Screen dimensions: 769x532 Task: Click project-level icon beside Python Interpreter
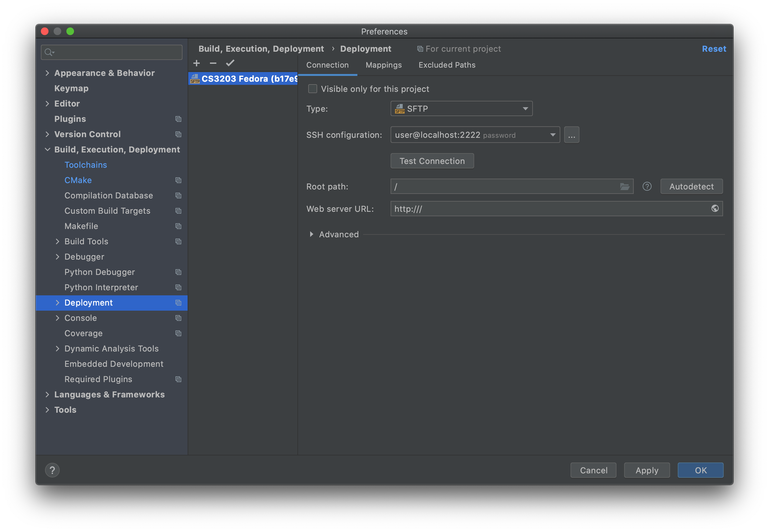178,288
